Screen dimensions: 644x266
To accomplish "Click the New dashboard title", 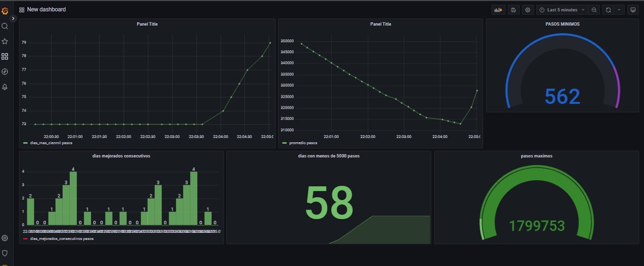I will [47, 9].
